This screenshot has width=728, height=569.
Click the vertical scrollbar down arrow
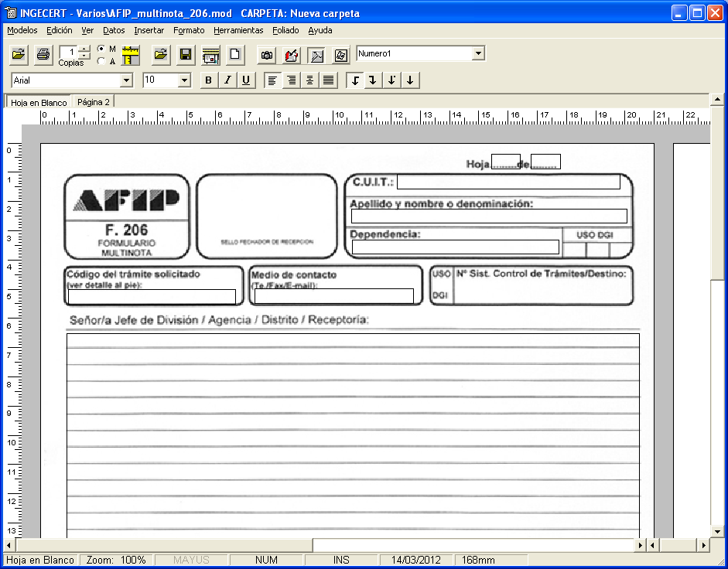coord(717,532)
